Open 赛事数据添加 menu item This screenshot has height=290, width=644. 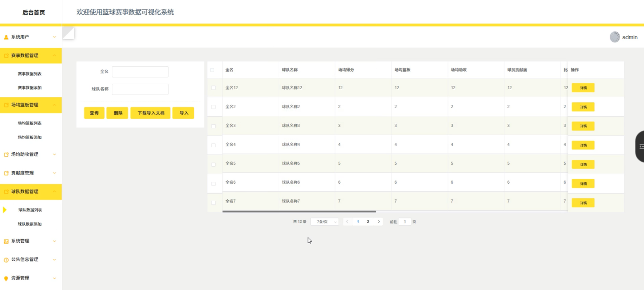pyautogui.click(x=30, y=88)
